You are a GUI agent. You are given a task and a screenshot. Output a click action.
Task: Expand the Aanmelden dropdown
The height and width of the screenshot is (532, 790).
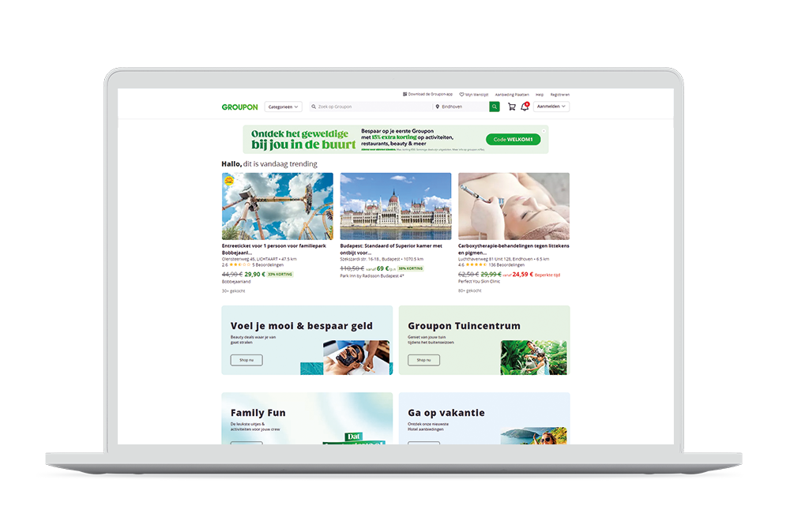[551, 107]
